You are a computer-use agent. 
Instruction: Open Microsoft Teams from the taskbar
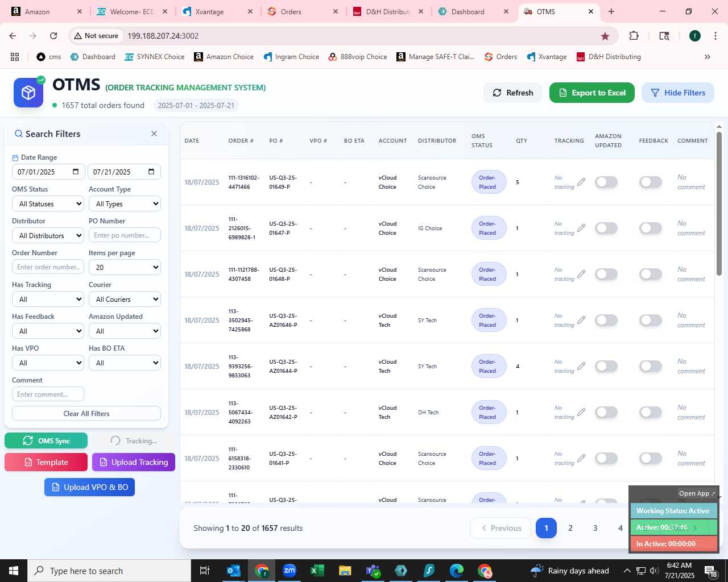pos(373,571)
